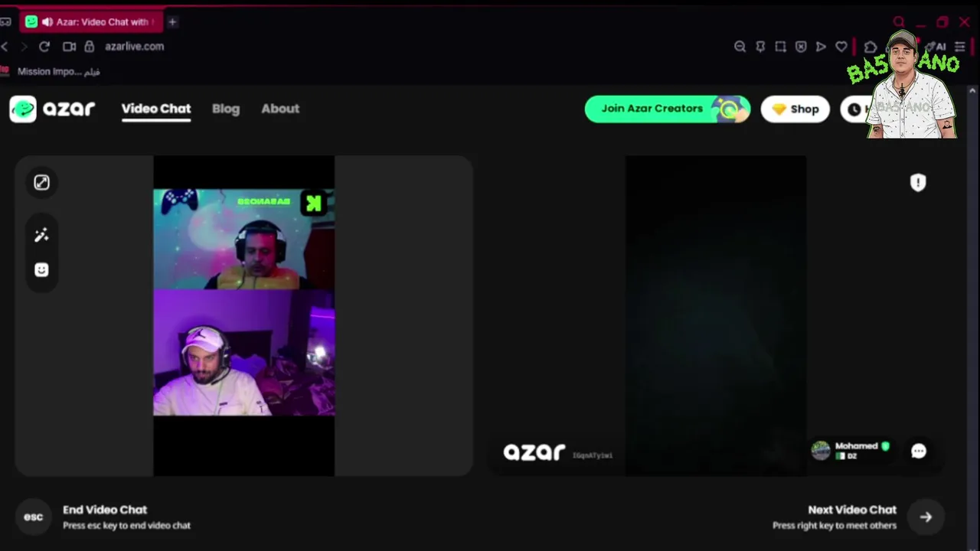Screen dimensions: 980x551
Task: Open Mohamed's profile avatar
Action: [x=821, y=451]
